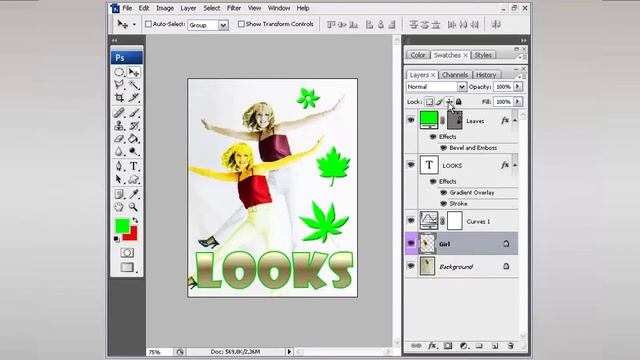Select the Paint Bucket tool
This screenshot has width=640, height=360.
point(133,139)
